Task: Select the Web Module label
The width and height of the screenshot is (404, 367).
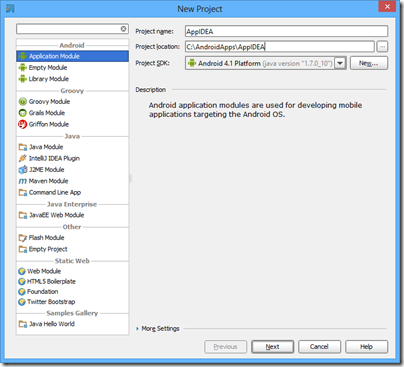Action: click(44, 271)
